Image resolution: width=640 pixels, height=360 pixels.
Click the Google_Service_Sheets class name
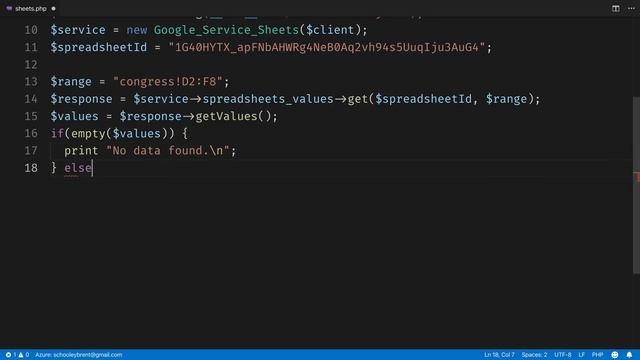227,30
